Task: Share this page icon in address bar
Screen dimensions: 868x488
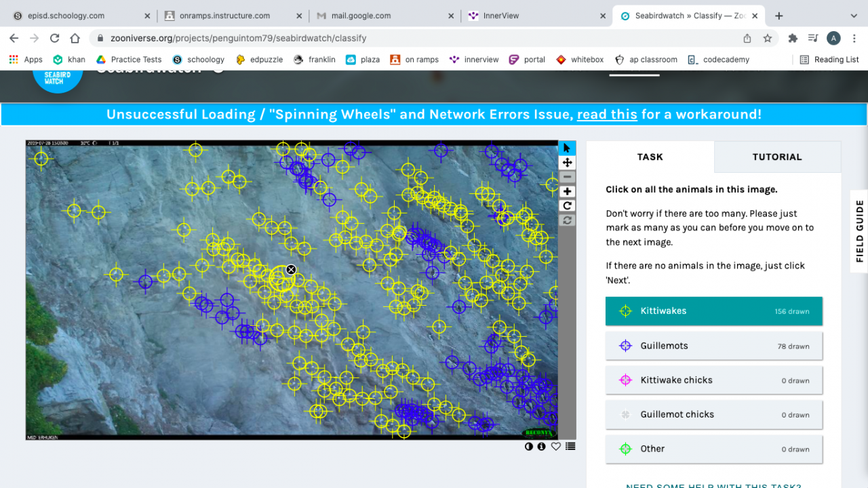Action: coord(747,39)
